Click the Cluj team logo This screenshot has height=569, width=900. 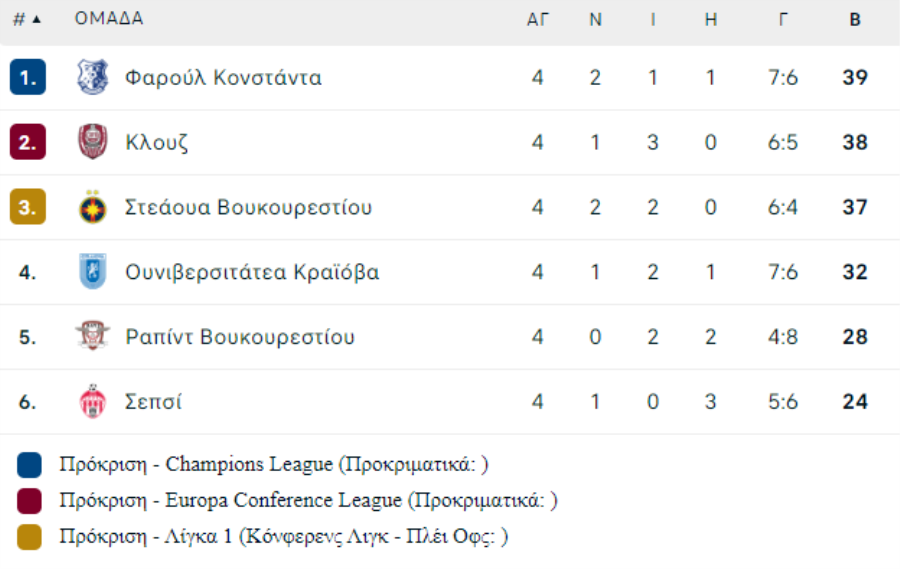[x=92, y=142]
